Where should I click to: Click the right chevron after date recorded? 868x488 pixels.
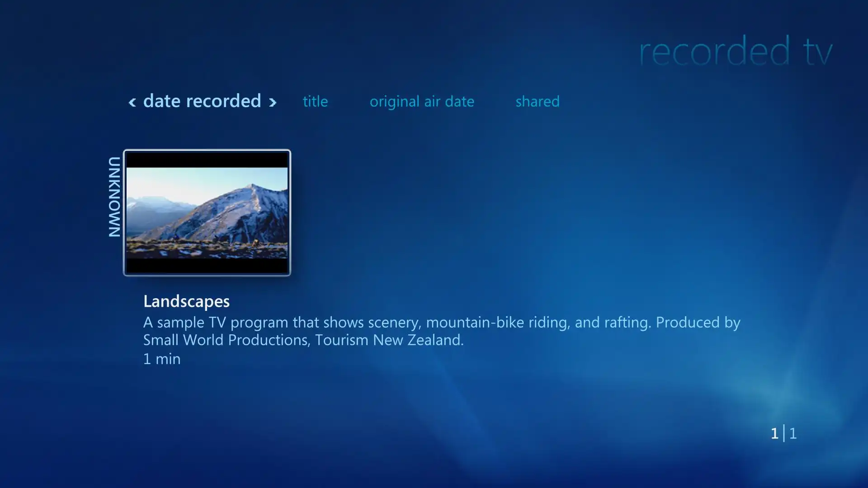click(x=272, y=103)
